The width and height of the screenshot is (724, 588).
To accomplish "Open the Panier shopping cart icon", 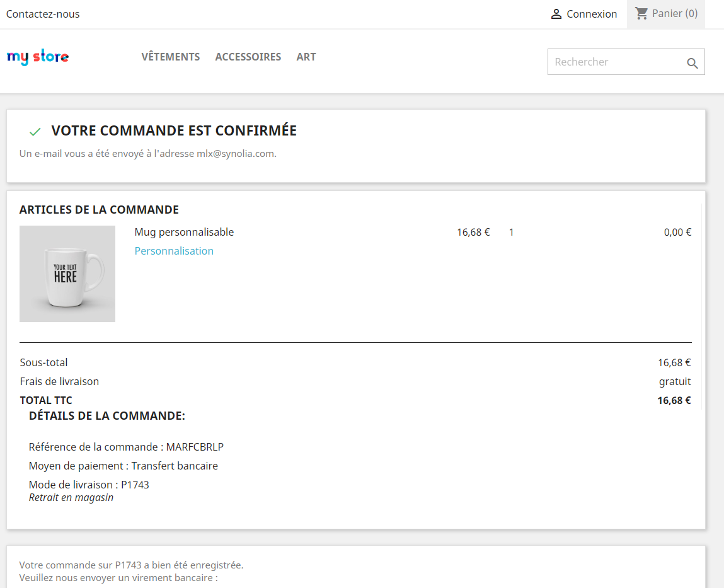I will pyautogui.click(x=641, y=13).
